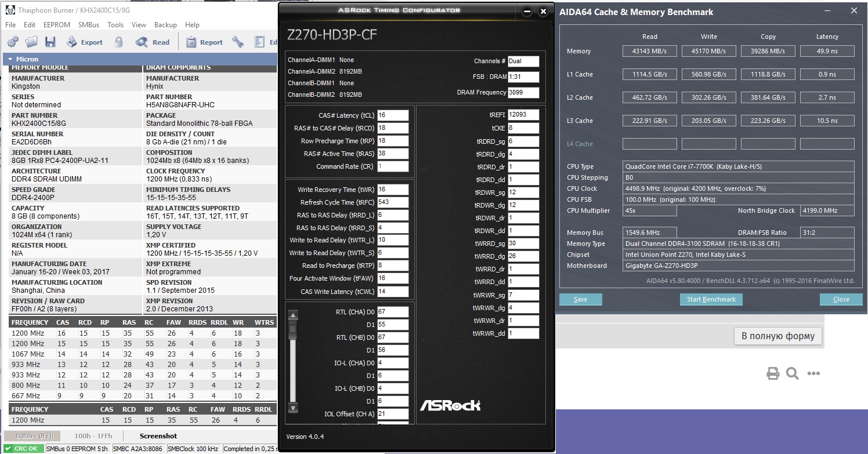The height and width of the screenshot is (454, 868).
Task: Open the Edit menu
Action: pos(30,25)
